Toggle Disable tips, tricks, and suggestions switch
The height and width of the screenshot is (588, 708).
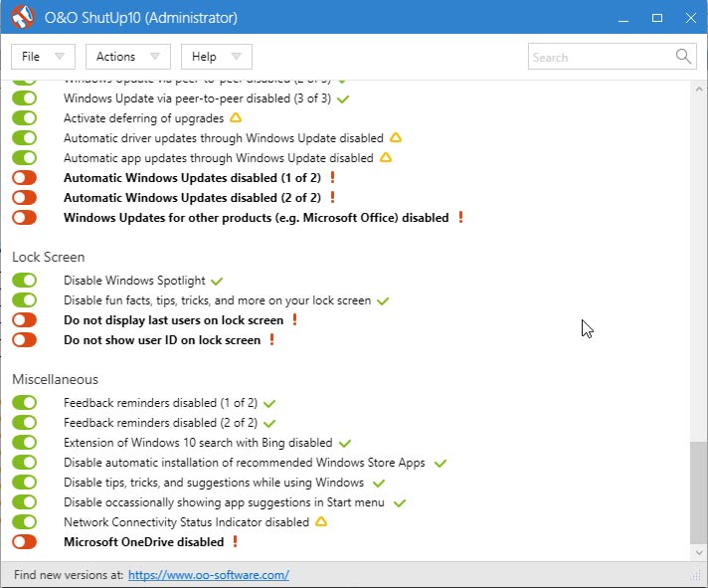(25, 482)
